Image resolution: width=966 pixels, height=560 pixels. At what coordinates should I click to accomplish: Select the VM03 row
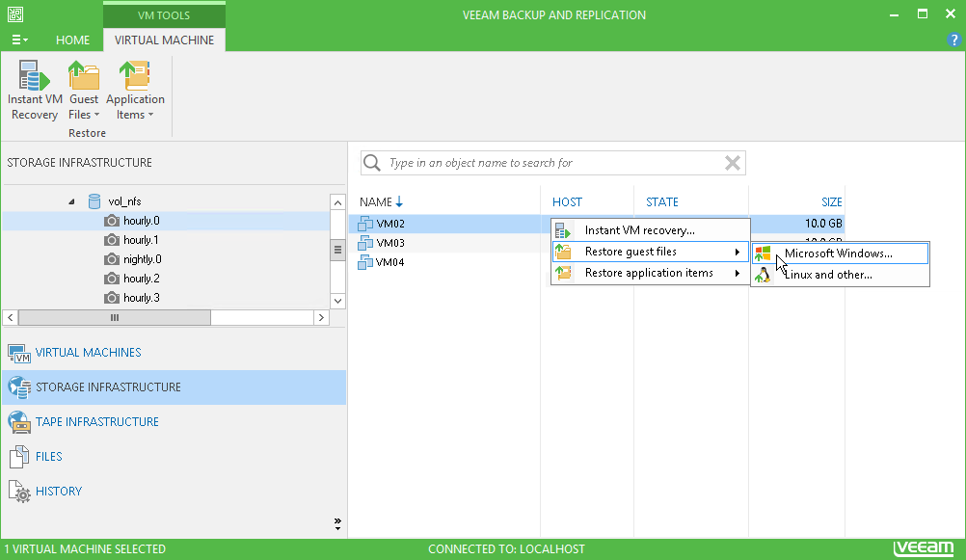click(x=449, y=243)
